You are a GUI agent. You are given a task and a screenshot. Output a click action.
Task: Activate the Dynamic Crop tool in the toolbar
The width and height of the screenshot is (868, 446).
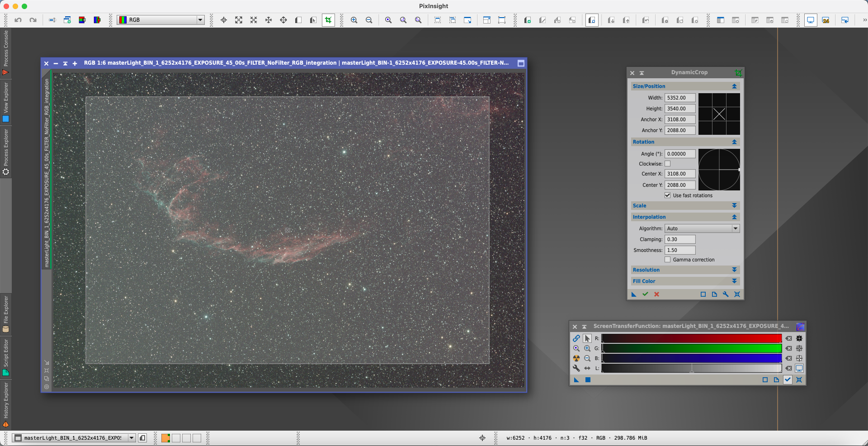(x=328, y=20)
